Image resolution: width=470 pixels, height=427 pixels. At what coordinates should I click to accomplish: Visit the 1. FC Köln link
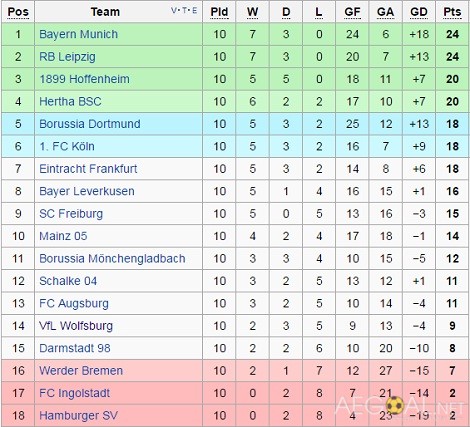(67, 146)
